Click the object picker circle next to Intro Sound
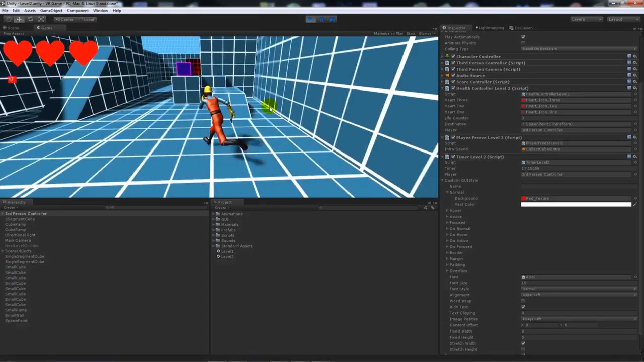Image resolution: width=644 pixels, height=362 pixels. tap(635, 149)
